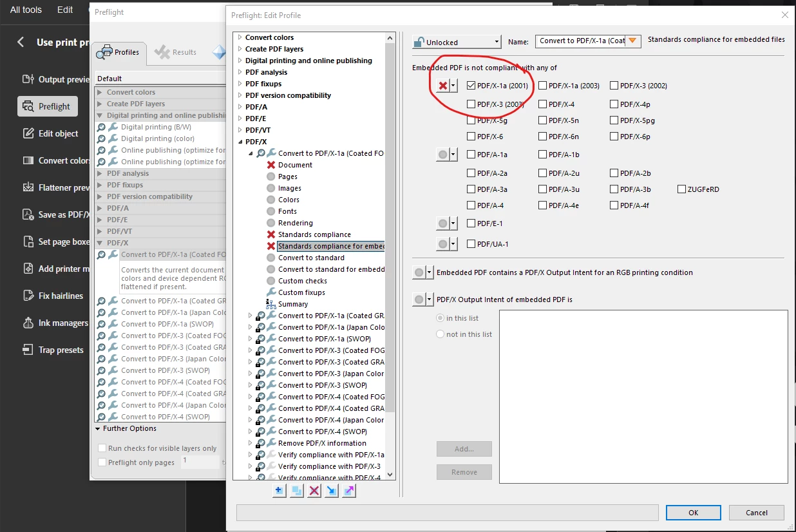Collapse Further Options section
This screenshot has height=532, width=796.
pos(98,428)
